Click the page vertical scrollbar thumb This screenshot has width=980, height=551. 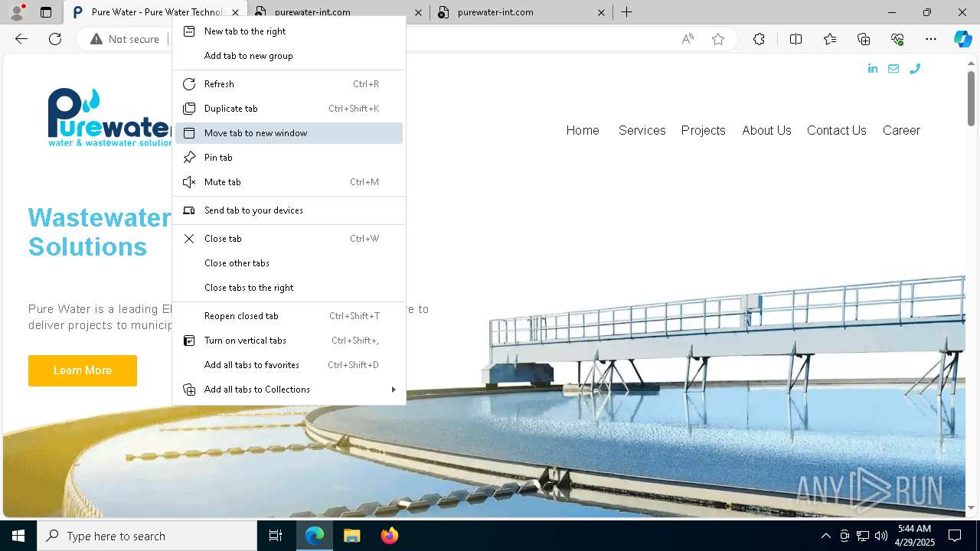[x=971, y=98]
